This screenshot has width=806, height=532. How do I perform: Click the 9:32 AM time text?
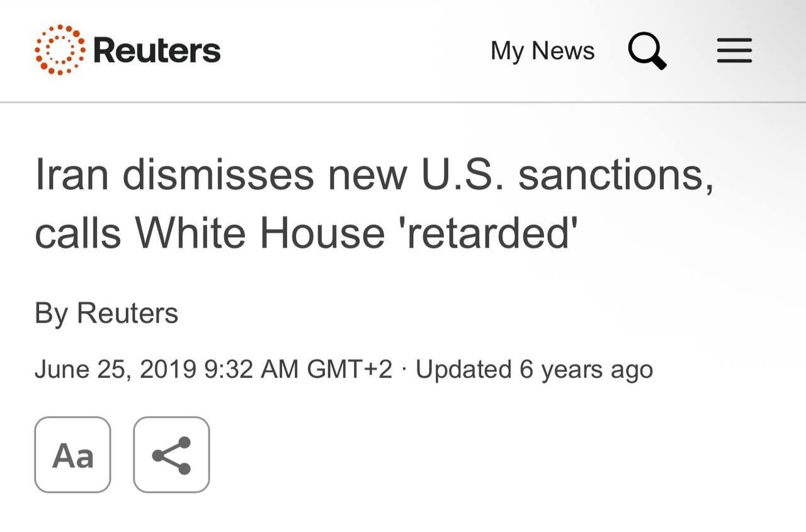[251, 369]
